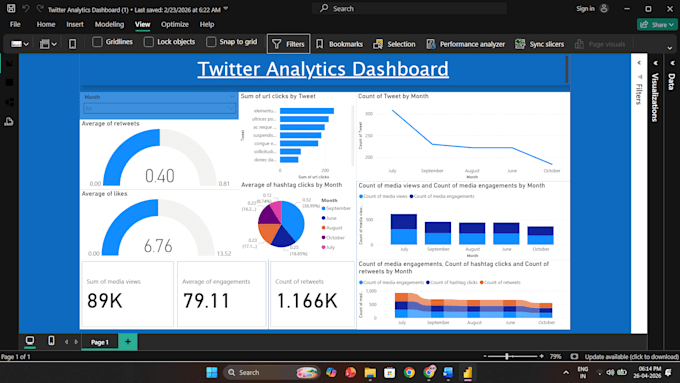
Task: Click the Month slicer header chevron
Action: (x=232, y=97)
